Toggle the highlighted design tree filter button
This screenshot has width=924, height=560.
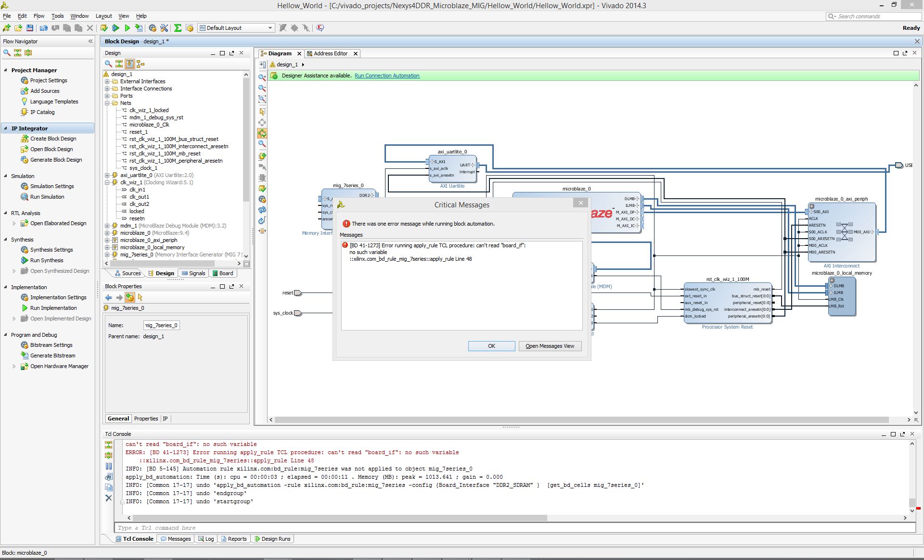[x=129, y=64]
